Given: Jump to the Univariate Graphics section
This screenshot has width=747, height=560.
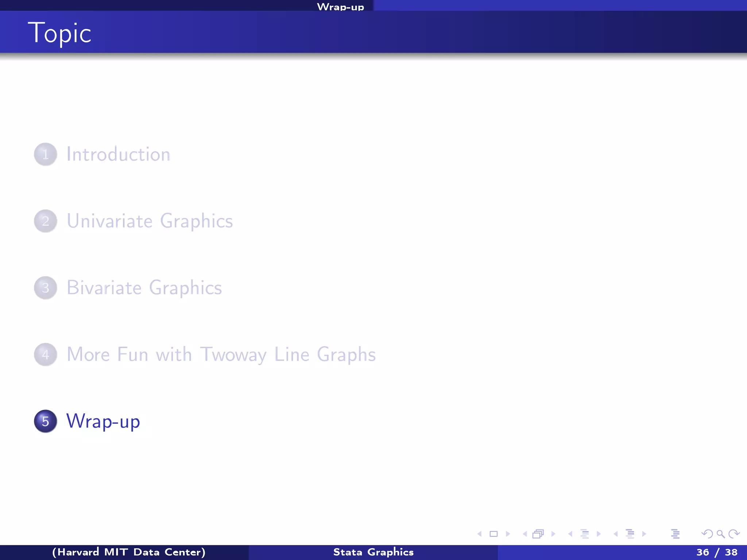Looking at the screenshot, I should (x=150, y=221).
